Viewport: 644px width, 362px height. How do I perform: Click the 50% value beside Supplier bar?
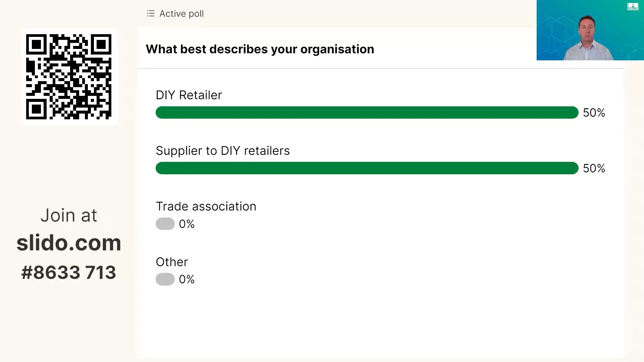click(594, 168)
